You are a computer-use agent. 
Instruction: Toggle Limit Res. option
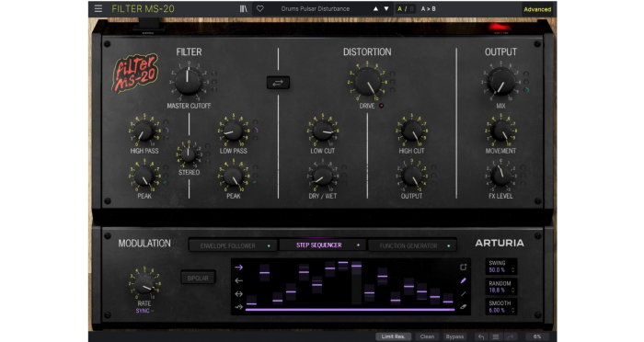(393, 336)
